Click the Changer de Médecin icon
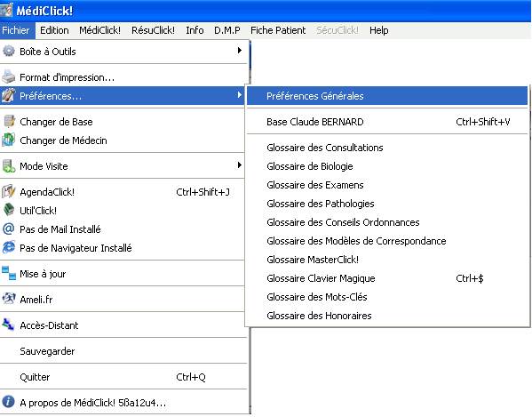532x417 pixels. coord(9,140)
